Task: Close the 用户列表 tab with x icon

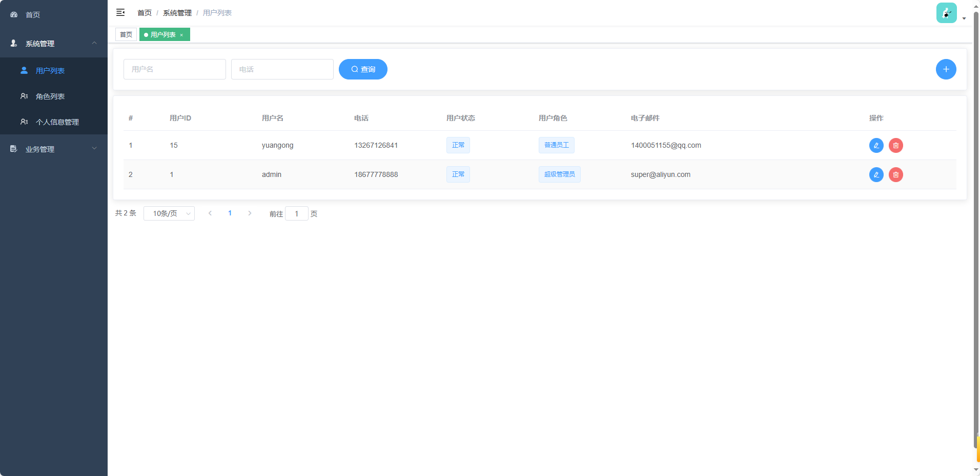Action: click(181, 35)
